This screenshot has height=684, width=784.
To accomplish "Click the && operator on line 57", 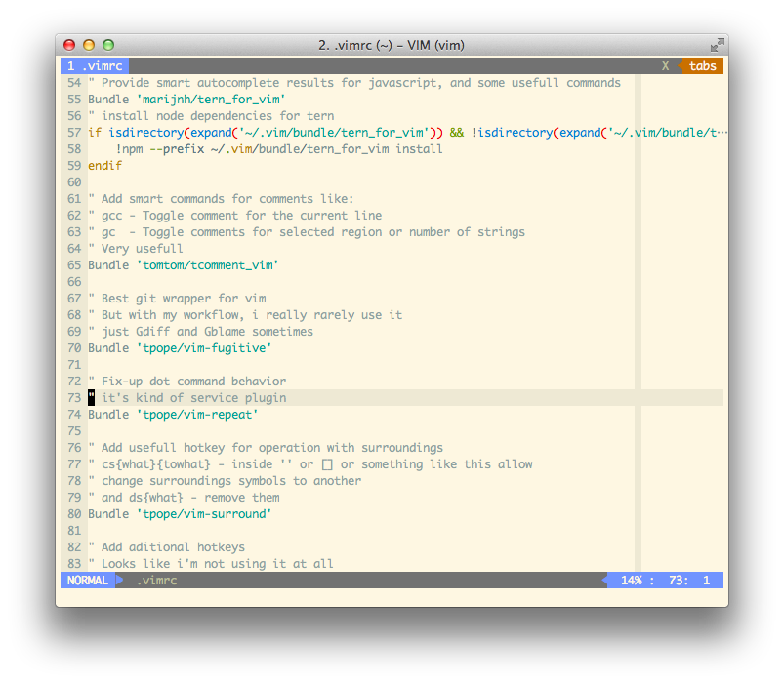I will pyautogui.click(x=457, y=133).
